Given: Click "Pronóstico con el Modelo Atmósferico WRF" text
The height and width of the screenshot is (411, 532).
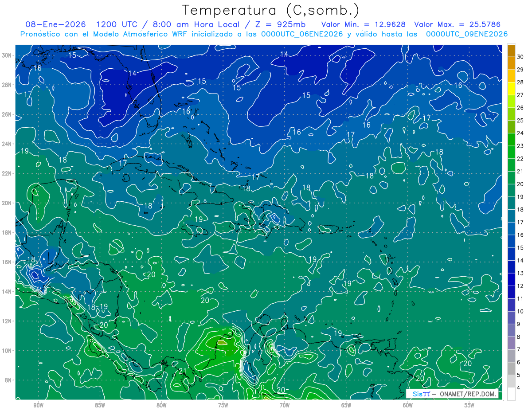Looking at the screenshot, I should [x=104, y=34].
